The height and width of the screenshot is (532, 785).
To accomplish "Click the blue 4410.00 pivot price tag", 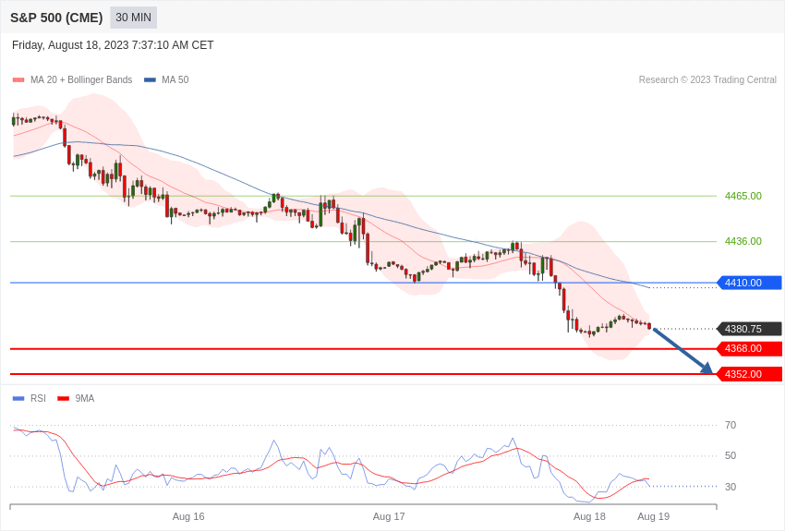I will [750, 283].
